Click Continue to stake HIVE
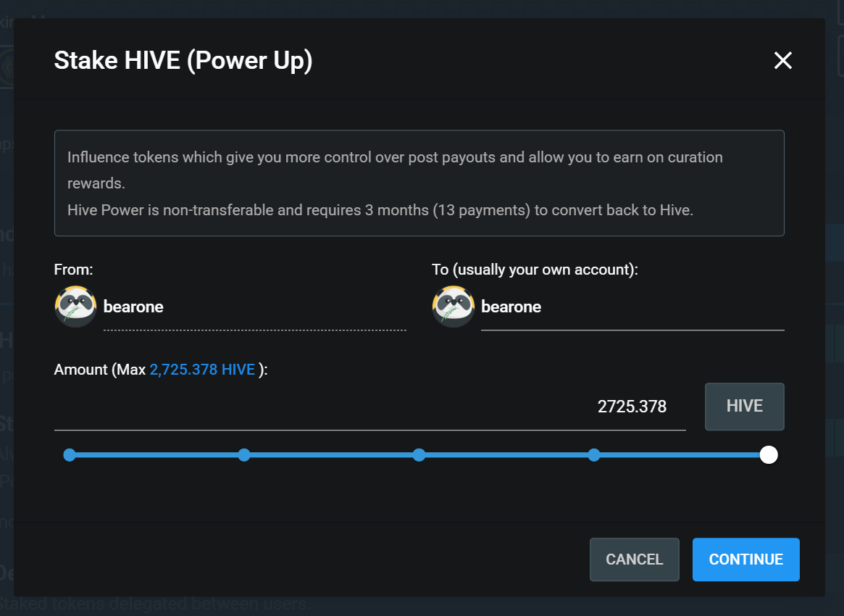 click(x=746, y=559)
